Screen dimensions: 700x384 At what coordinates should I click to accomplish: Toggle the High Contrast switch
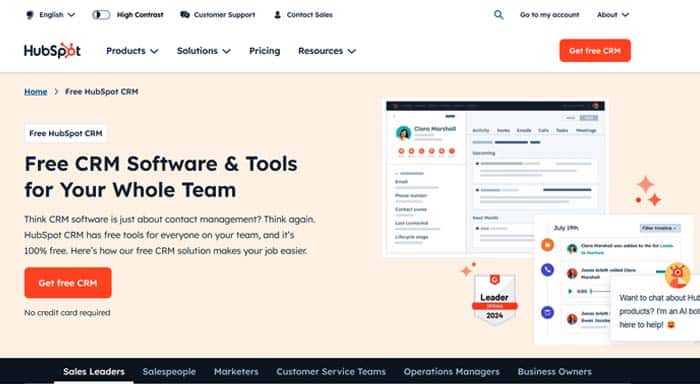(x=101, y=15)
